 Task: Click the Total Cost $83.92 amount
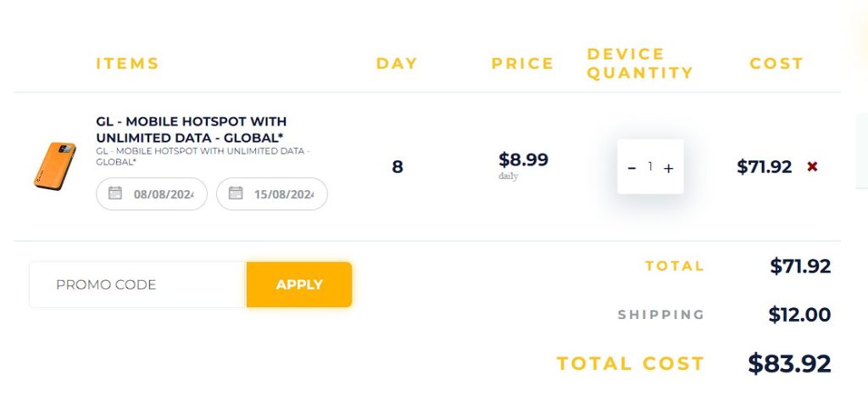(x=789, y=363)
